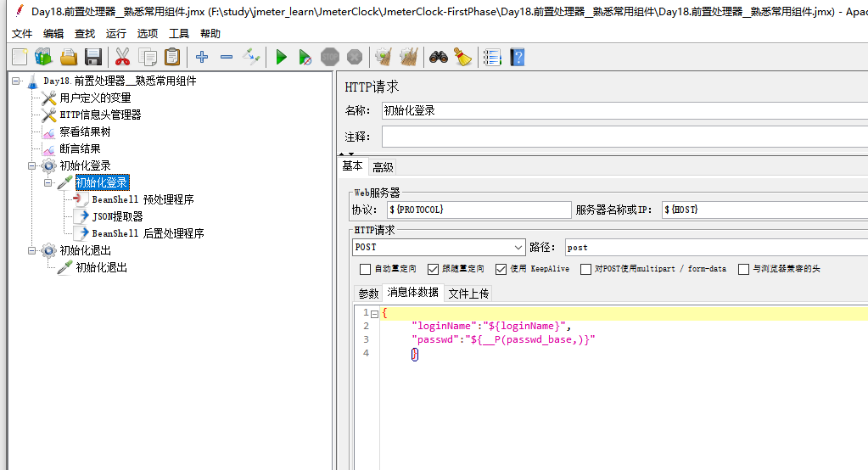Click the Cut scissors icon
The height and width of the screenshot is (470, 868).
click(122, 57)
